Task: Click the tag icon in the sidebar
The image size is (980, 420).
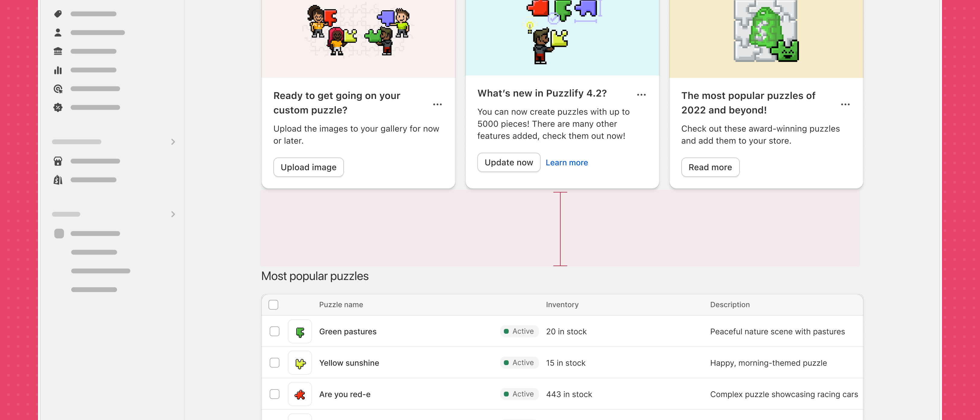Action: tap(58, 14)
